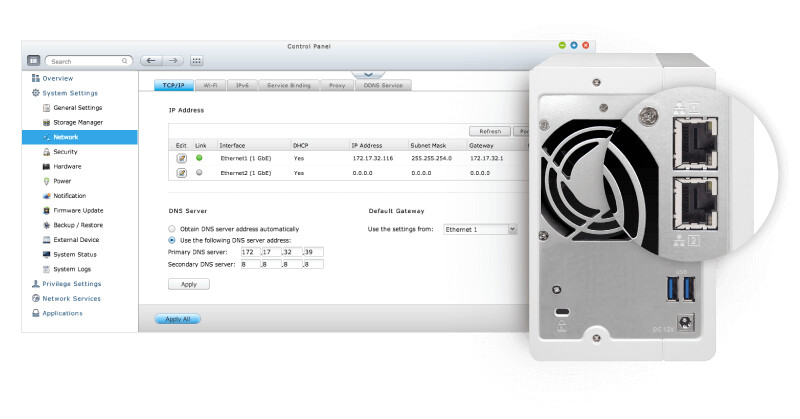
Task: Open the Security settings page
Action: [x=65, y=152]
